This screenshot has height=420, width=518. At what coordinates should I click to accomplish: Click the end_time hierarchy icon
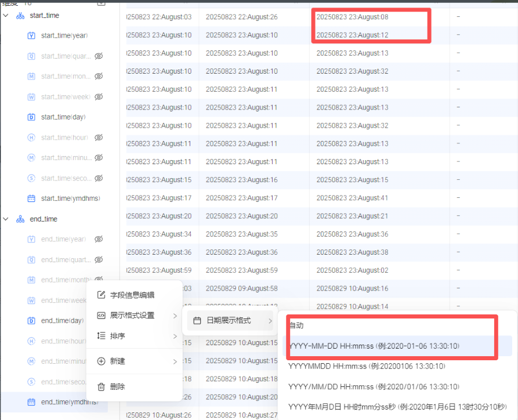tap(20, 219)
